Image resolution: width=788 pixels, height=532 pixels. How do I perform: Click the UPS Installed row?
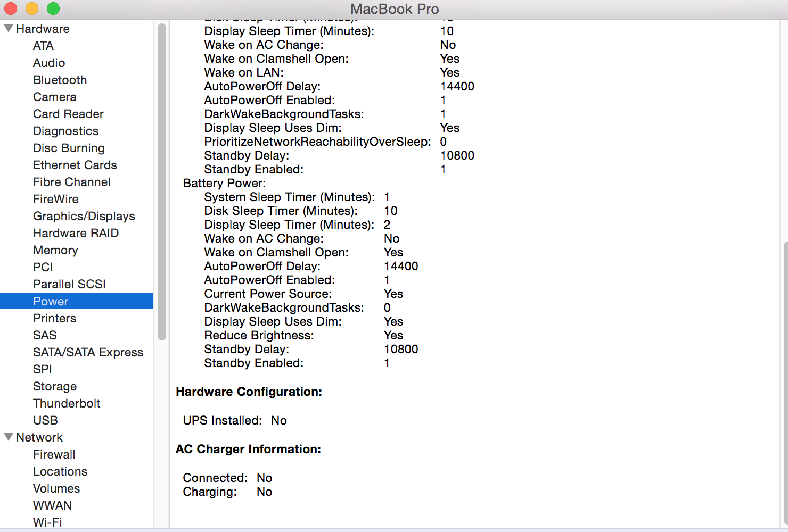235,420
